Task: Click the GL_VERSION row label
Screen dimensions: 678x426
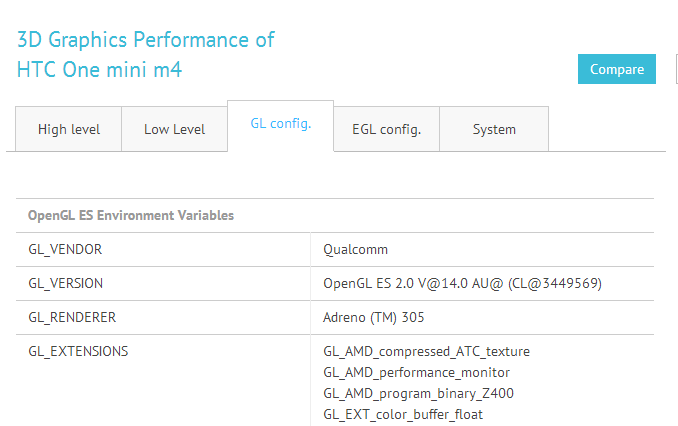Action: pyautogui.click(x=65, y=283)
